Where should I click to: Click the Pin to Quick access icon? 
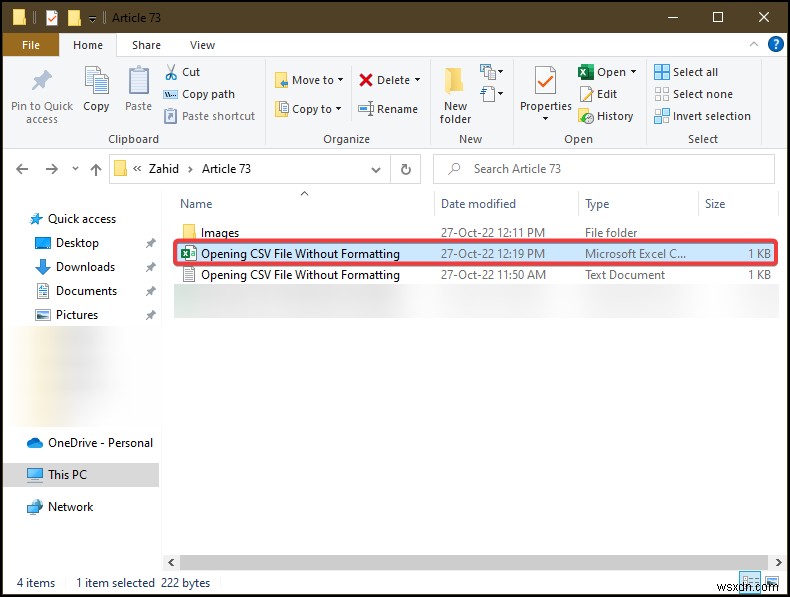coord(42,81)
